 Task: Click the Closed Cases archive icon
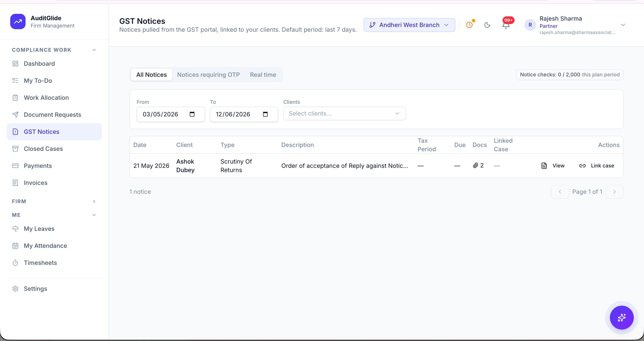[15, 148]
